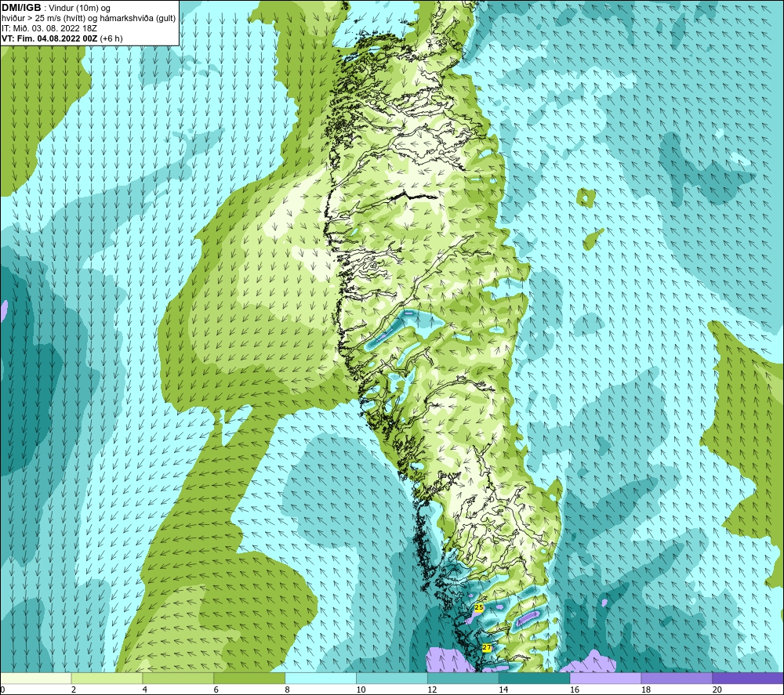Image resolution: width=784 pixels, height=695 pixels.
Task: Click the "DMI/IGB" title text
Action: point(21,8)
